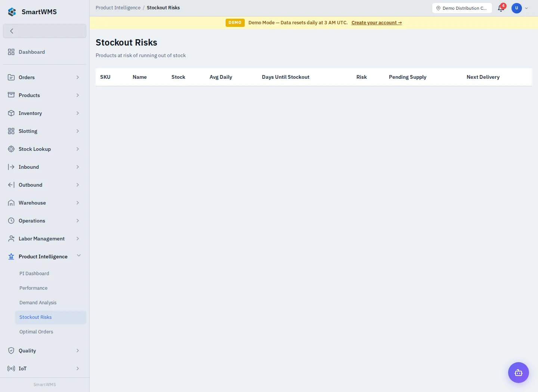
Task: Click the Avg Daily column header
Action: [221, 77]
